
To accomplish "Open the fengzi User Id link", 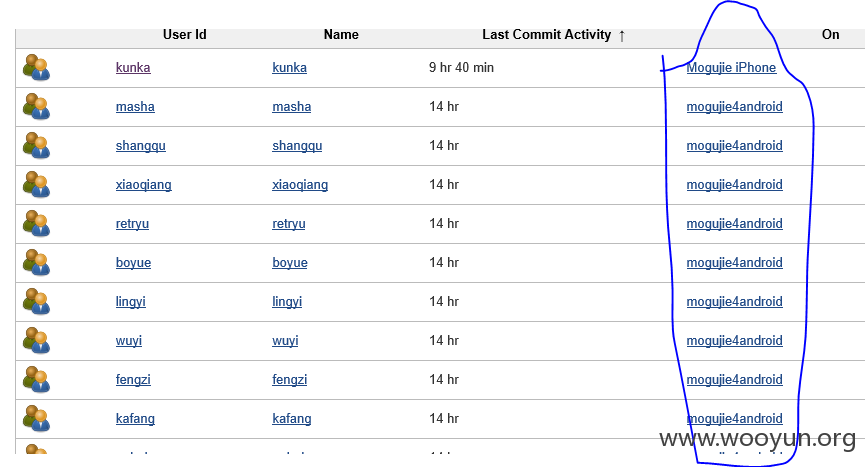I will 133,380.
